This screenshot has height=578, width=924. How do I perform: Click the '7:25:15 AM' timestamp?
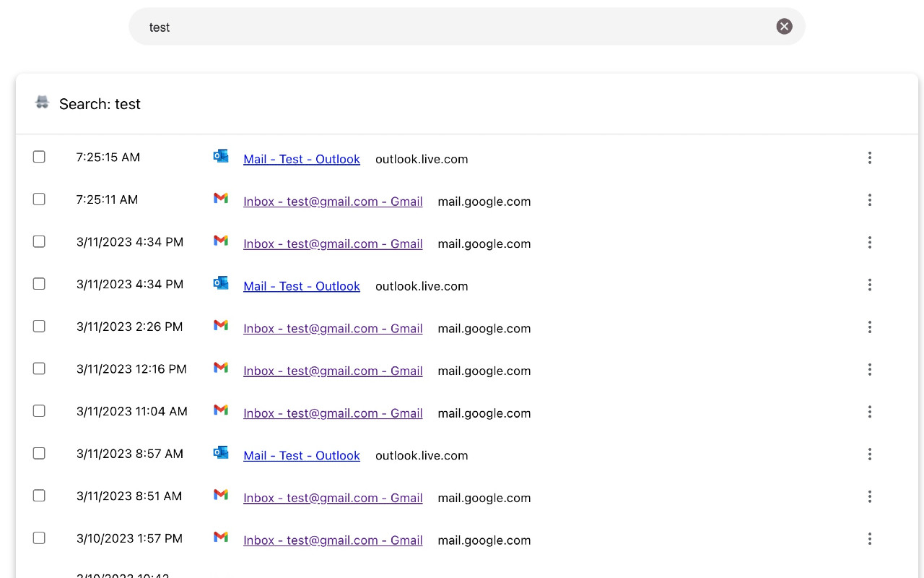108,157
